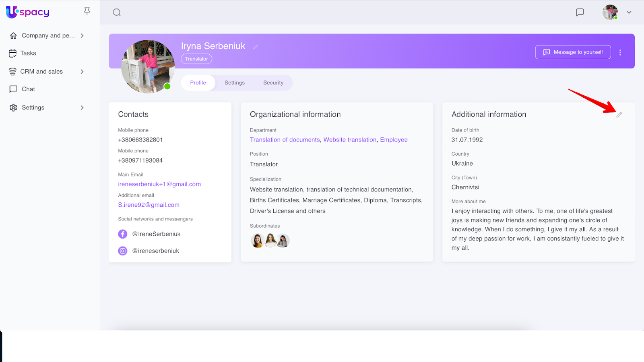644x362 pixels.
Task: Click the Uspacy logo
Action: (28, 12)
